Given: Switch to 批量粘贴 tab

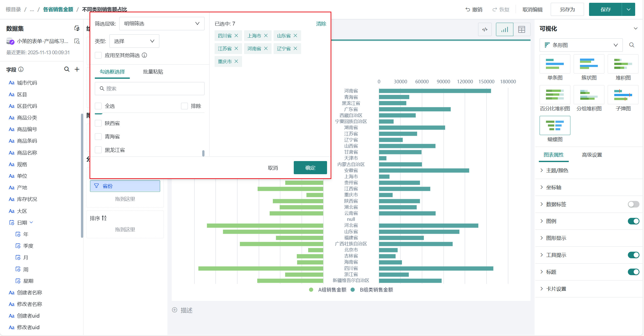Looking at the screenshot, I should click(x=153, y=72).
